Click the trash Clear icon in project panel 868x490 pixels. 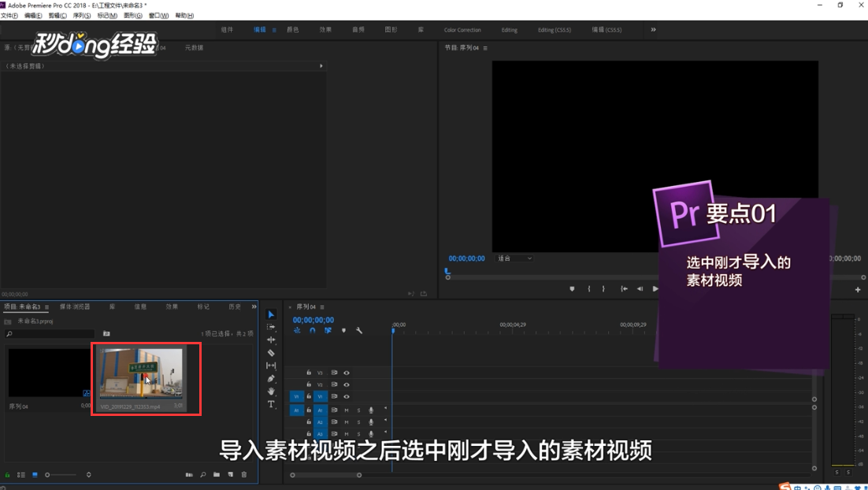coord(243,474)
